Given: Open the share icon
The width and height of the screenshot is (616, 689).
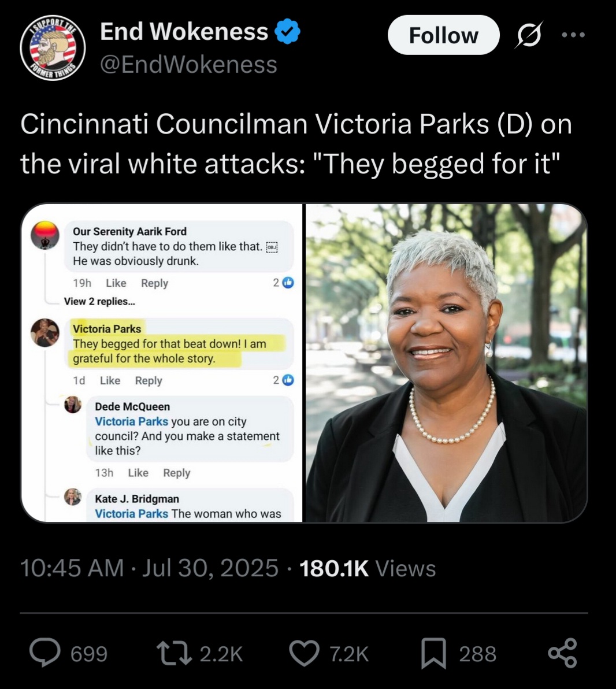Looking at the screenshot, I should point(562,653).
